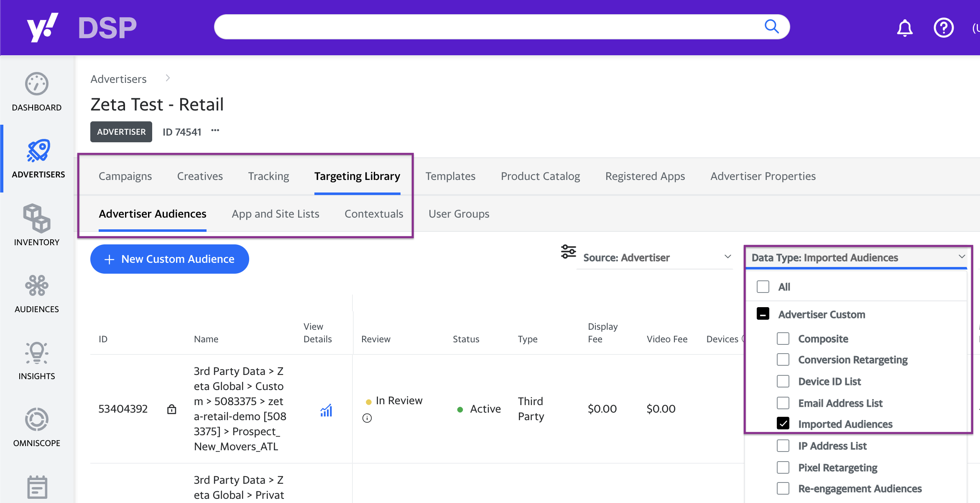Screen dimensions: 980x503
Task: Open the Dashboard sidebar icon
Action: [37, 84]
